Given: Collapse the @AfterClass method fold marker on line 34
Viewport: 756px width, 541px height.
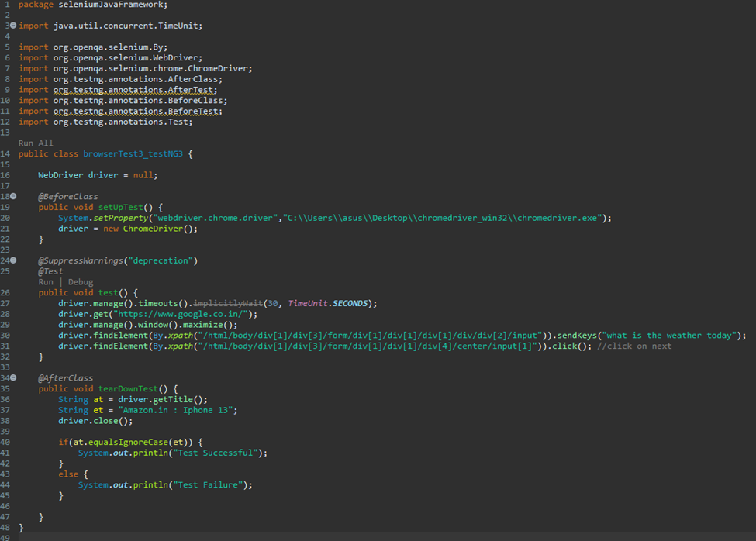Looking at the screenshot, I should [13, 377].
